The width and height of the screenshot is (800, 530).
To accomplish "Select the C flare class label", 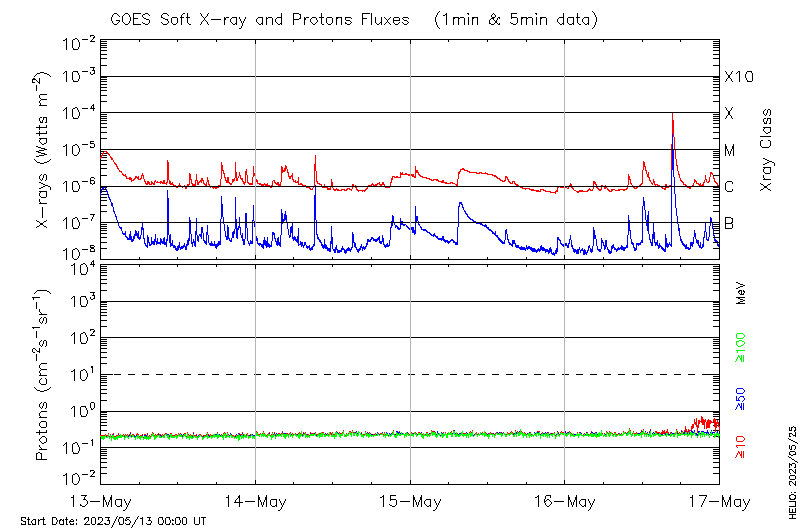I will [729, 187].
